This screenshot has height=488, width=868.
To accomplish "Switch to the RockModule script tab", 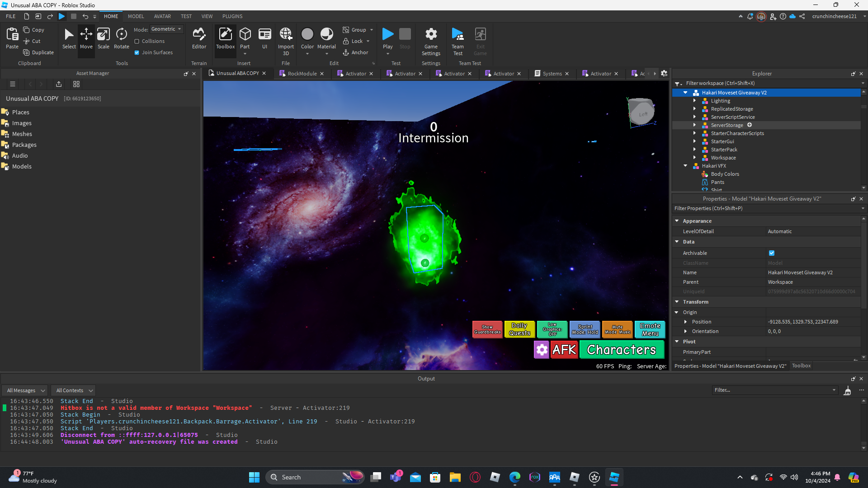I will point(302,74).
